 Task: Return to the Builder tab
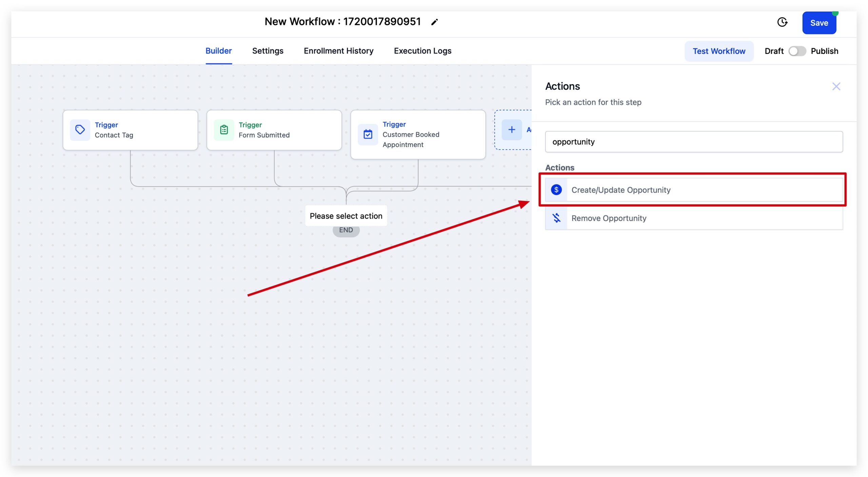point(218,51)
